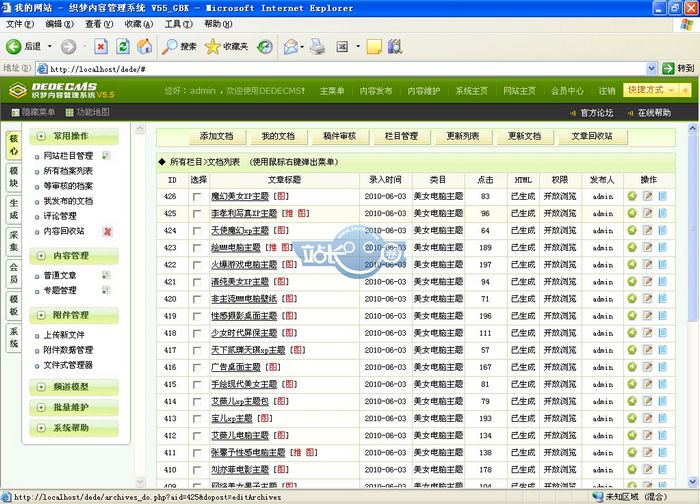Click 隐藏菜单 link

click(x=38, y=112)
